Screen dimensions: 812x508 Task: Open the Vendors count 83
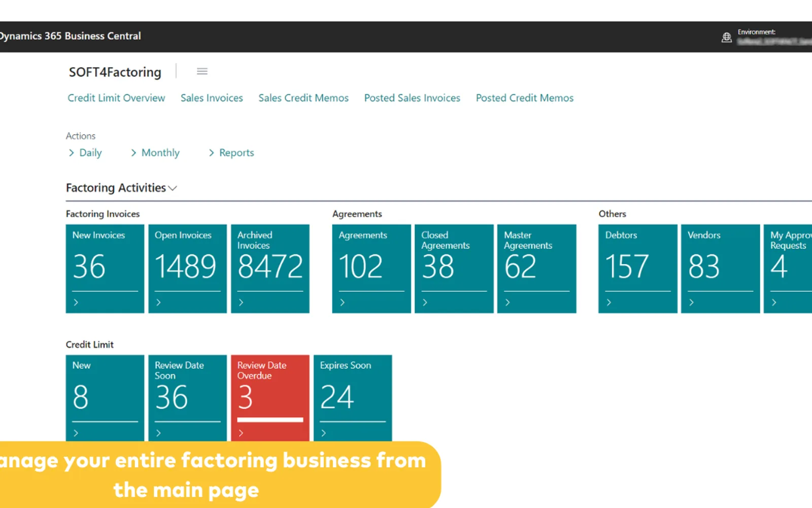704,267
